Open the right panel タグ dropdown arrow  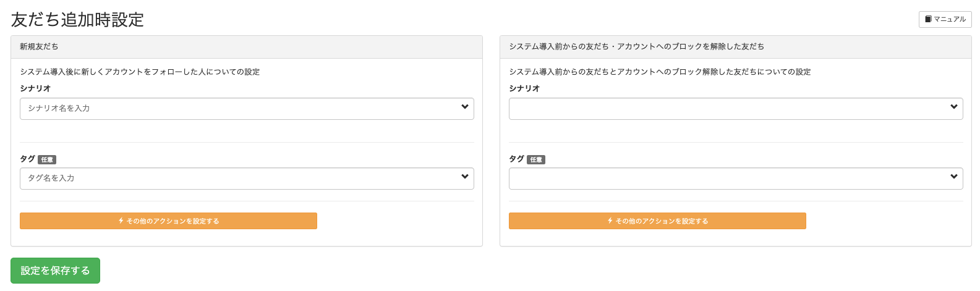(954, 177)
